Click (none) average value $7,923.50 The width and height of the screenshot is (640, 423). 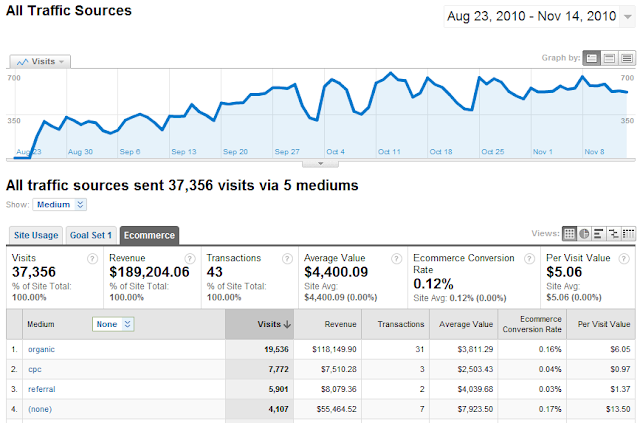475,409
